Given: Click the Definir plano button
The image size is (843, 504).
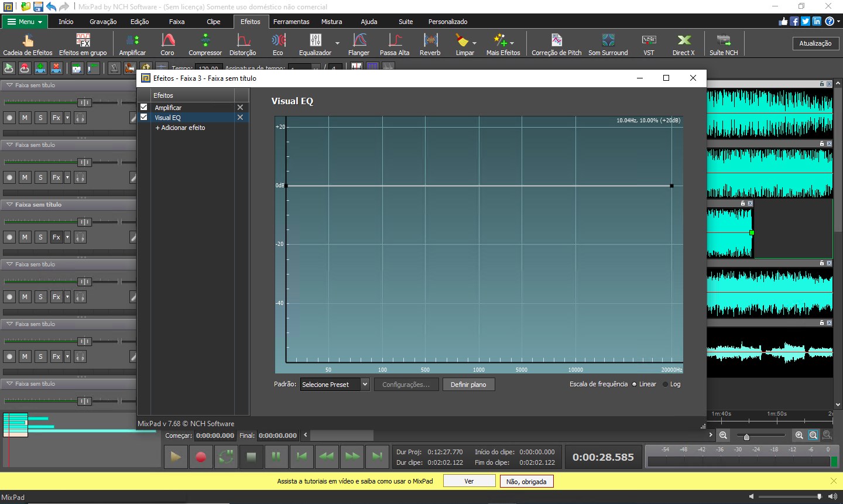Looking at the screenshot, I should tap(468, 385).
